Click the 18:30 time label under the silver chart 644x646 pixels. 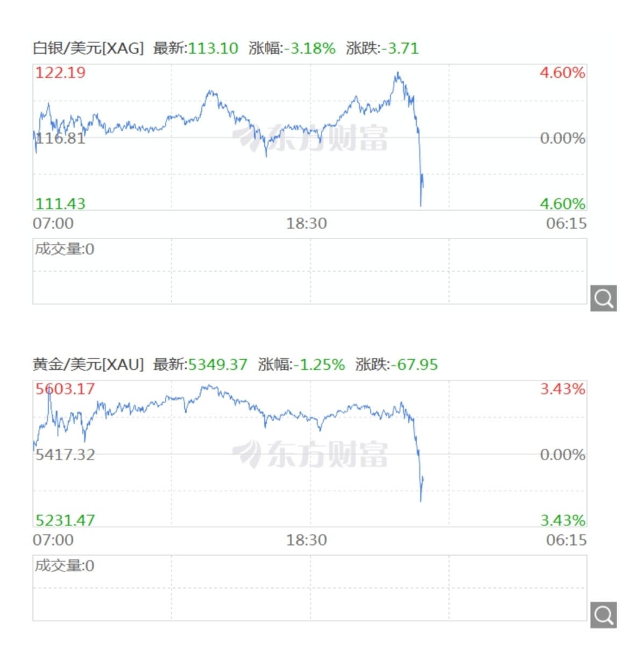pyautogui.click(x=306, y=223)
